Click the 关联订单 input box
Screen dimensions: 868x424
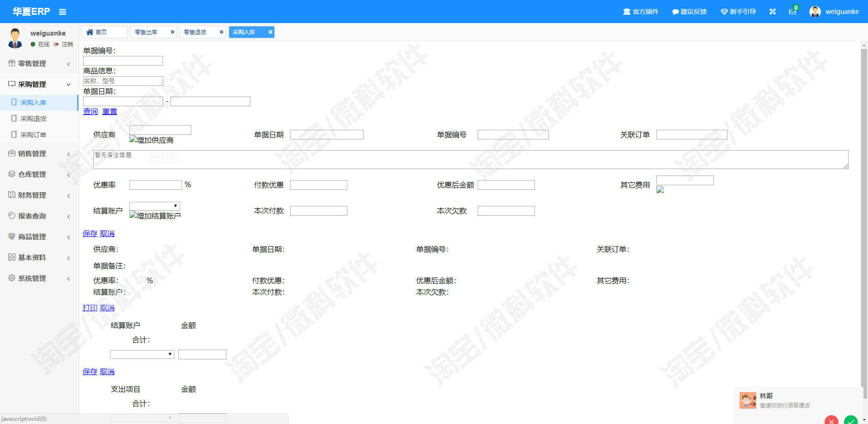point(692,134)
